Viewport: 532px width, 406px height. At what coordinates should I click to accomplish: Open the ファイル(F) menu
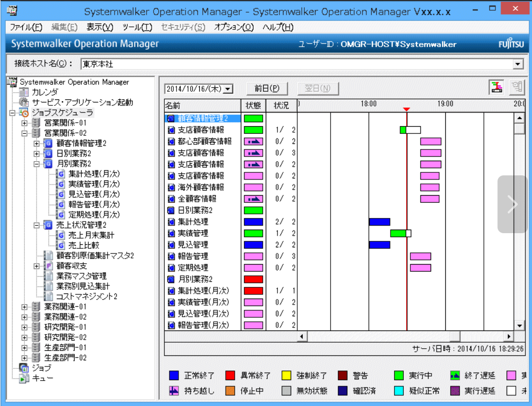26,27
